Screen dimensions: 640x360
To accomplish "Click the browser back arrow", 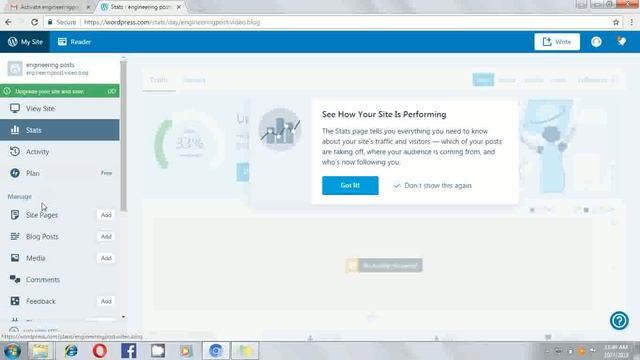I will click(8, 22).
